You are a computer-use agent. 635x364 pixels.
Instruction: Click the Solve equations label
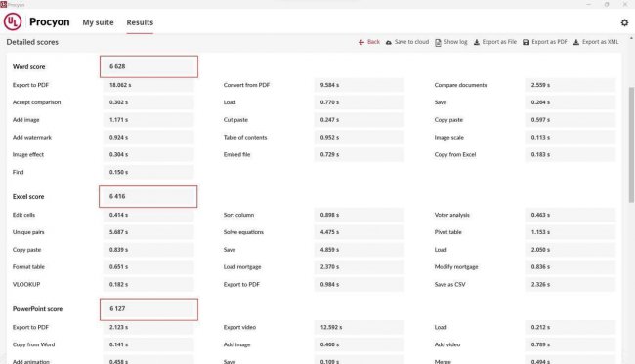[243, 232]
